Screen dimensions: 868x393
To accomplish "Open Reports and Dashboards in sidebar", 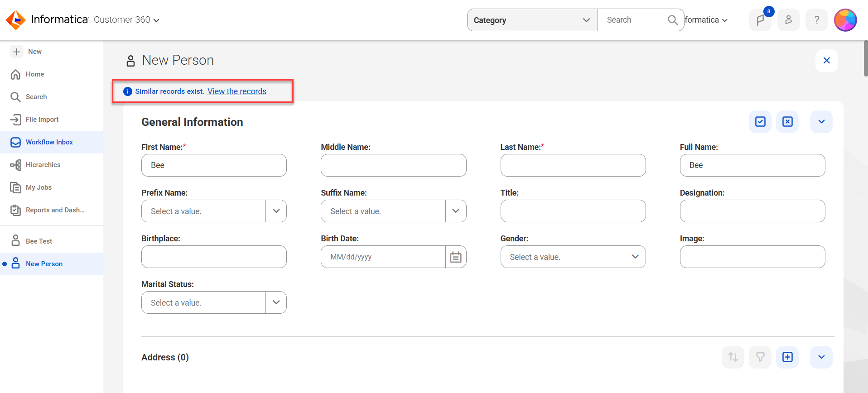I will 51,210.
